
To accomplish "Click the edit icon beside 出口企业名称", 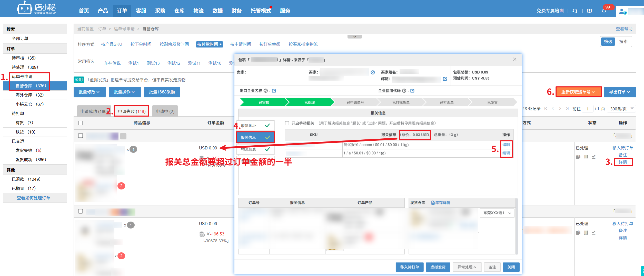I will pyautogui.click(x=274, y=91).
